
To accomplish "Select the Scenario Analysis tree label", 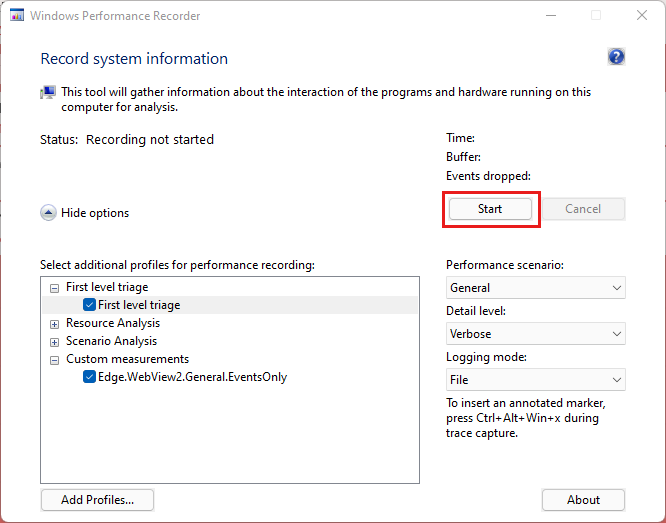I will click(x=111, y=341).
